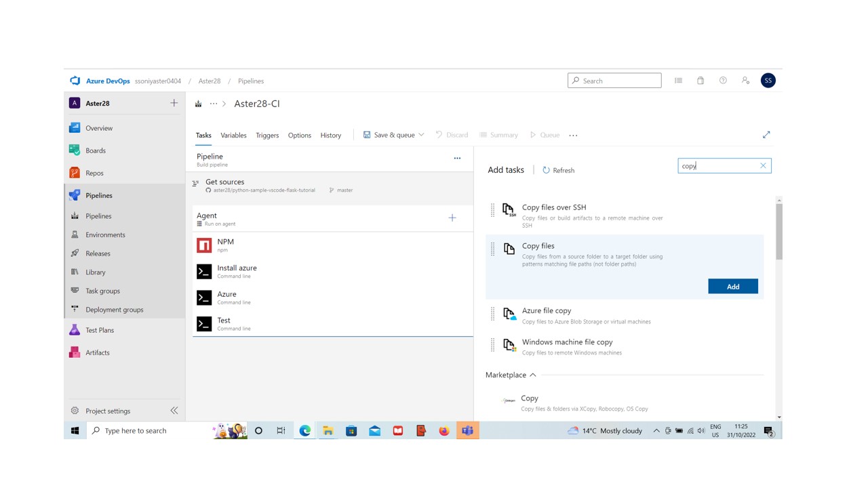This screenshot has width=868, height=488.
Task: Select the NPM task
Action: [x=333, y=245]
